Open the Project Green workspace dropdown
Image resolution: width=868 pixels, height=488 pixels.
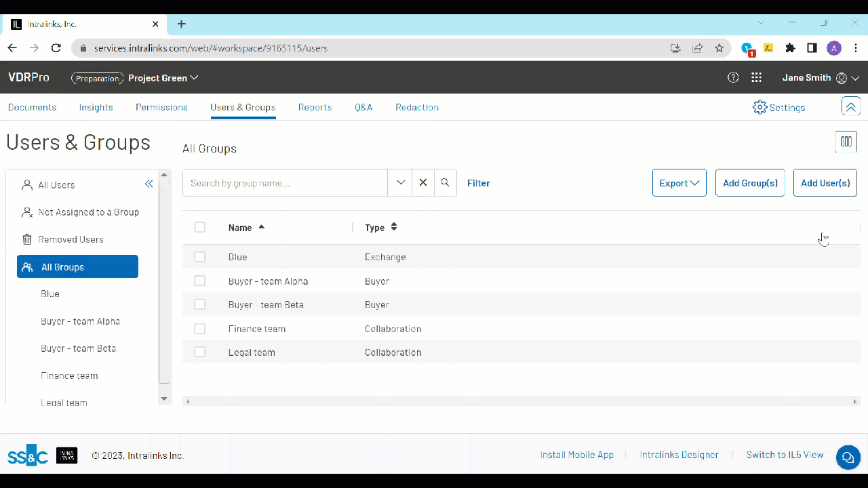point(163,78)
